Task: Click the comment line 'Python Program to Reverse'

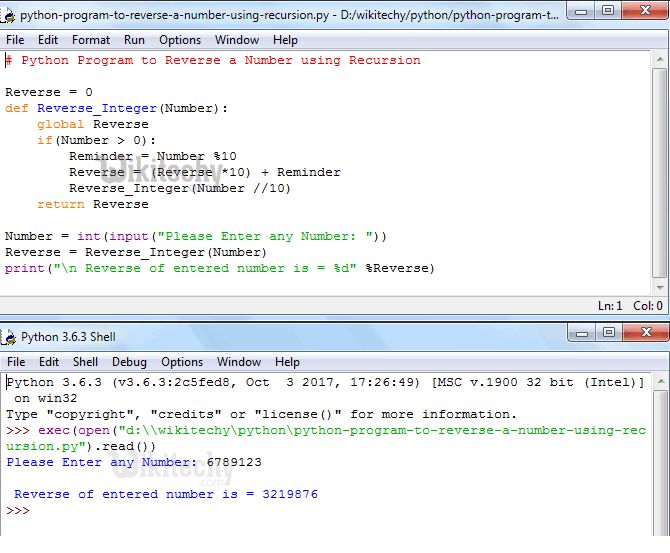Action: tap(213, 60)
